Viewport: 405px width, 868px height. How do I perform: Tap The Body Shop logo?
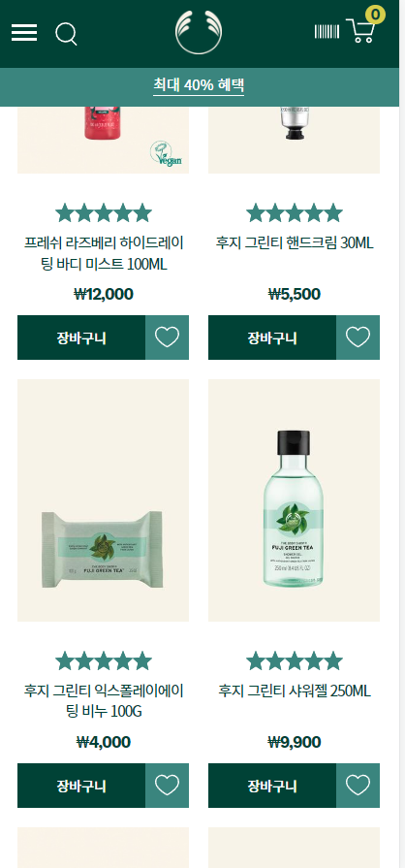(x=199, y=33)
